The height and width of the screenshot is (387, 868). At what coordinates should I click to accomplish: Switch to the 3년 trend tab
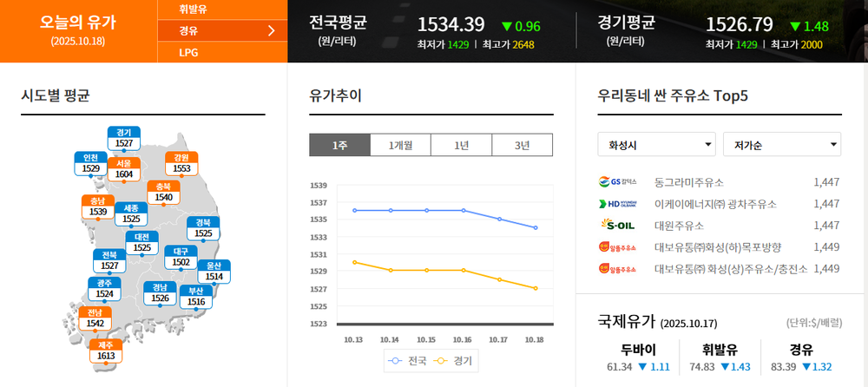pos(522,145)
